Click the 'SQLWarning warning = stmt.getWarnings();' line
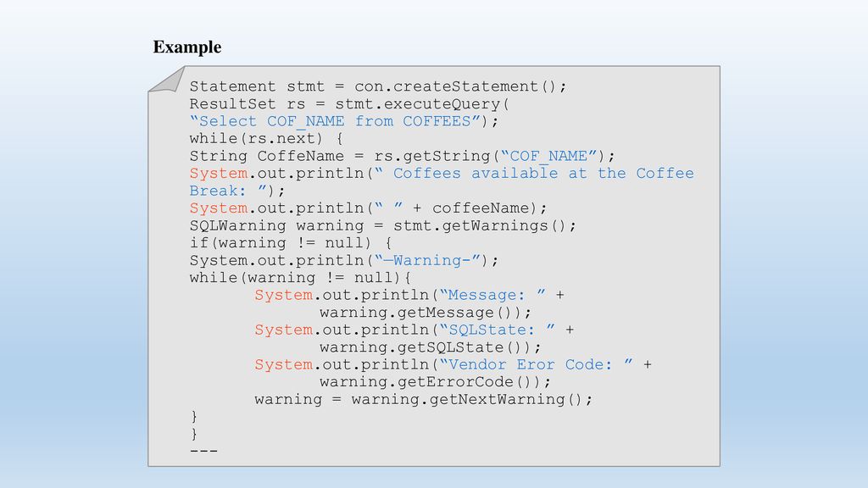868x488 pixels. pyautogui.click(x=382, y=225)
